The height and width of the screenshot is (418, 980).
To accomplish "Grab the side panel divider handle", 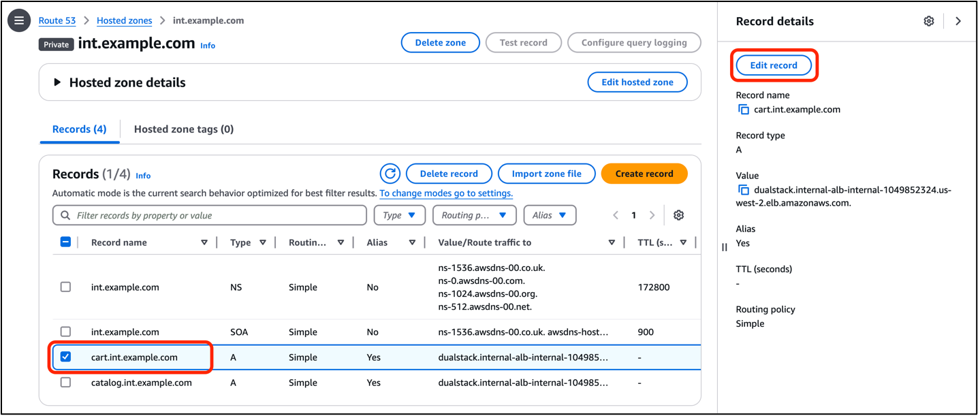I will click(725, 247).
